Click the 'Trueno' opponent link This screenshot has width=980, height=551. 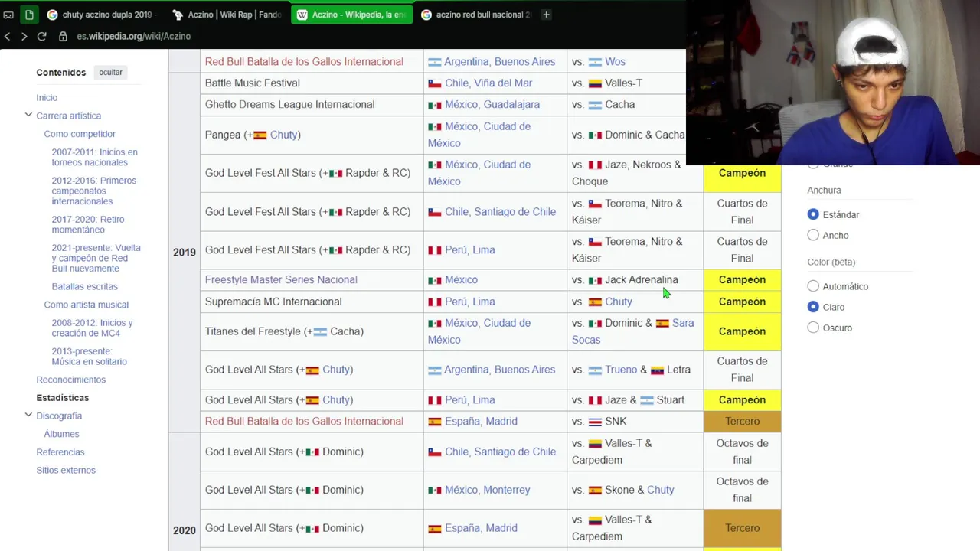(621, 370)
